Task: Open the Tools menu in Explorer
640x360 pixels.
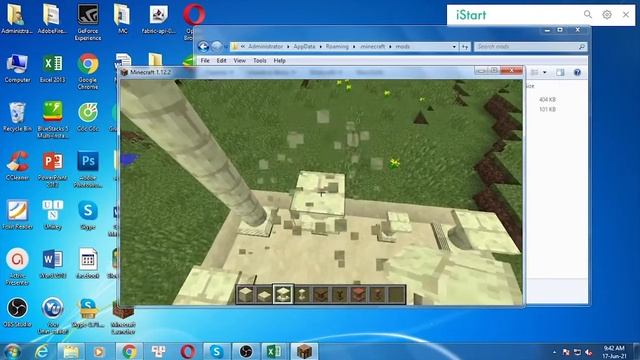Action: tap(260, 60)
